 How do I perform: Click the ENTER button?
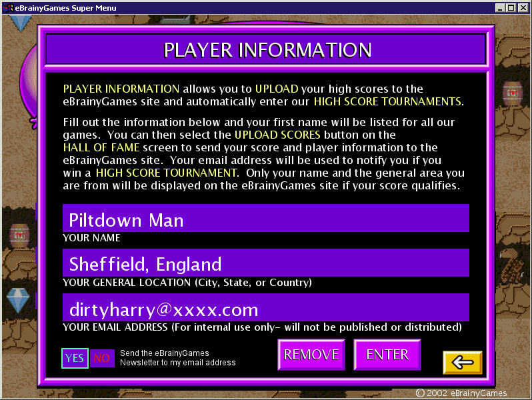(387, 355)
